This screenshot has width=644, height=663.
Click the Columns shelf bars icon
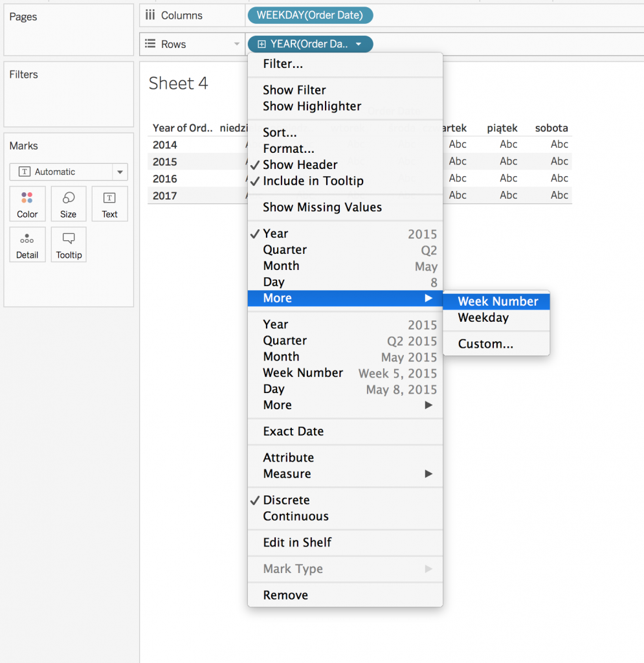[150, 16]
